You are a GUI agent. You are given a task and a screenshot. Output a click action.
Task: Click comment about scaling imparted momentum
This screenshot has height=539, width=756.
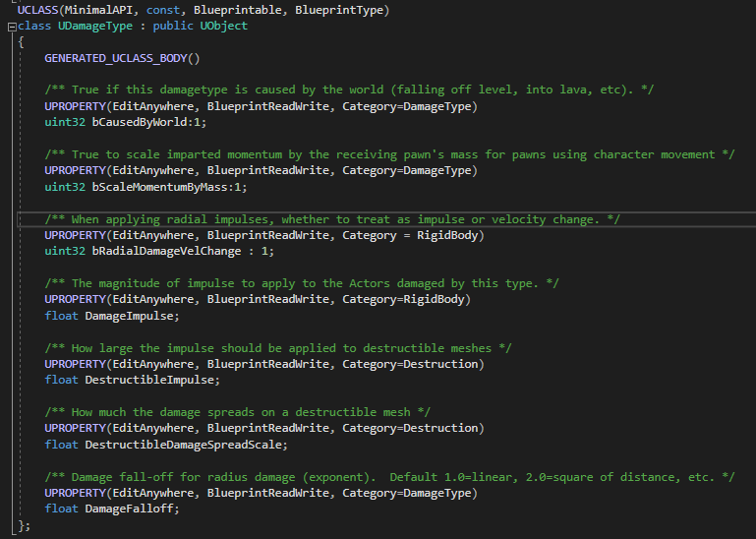coord(389,154)
